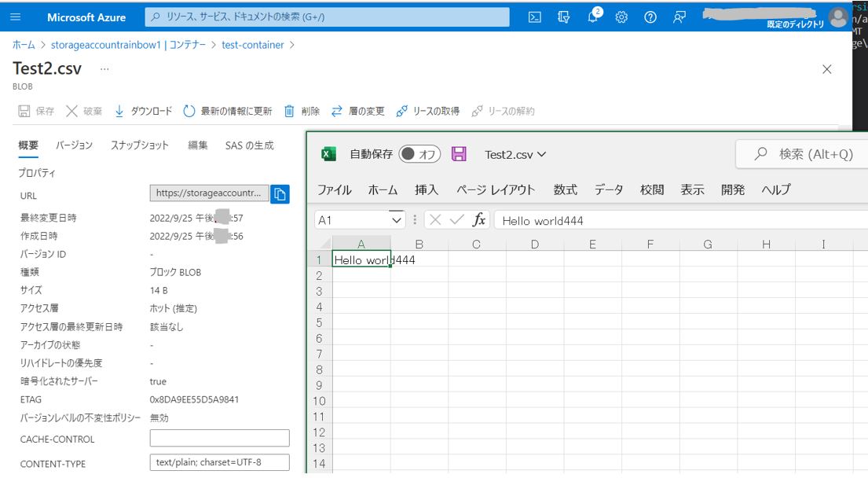Screen dimensions: 868x478
Task: Copy blob URL to clipboard
Action: point(280,194)
